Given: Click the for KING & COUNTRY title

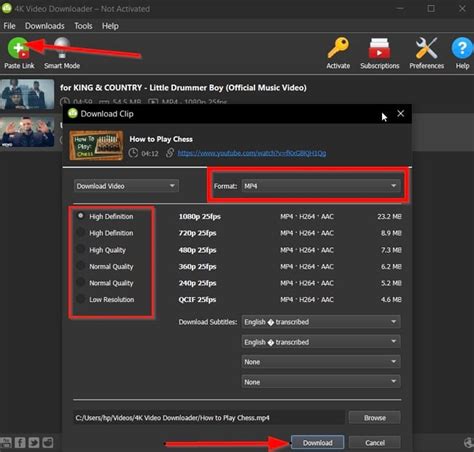Looking at the screenshot, I should (x=183, y=88).
